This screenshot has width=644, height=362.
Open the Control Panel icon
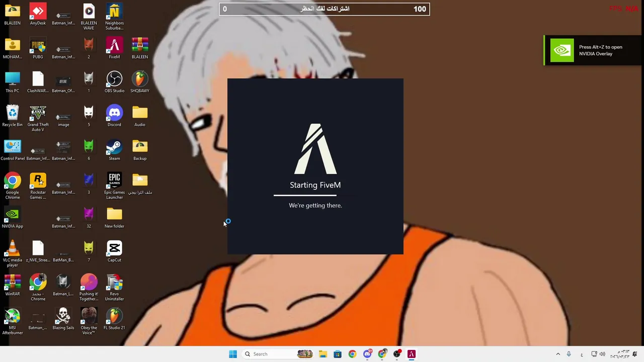pos(13,150)
